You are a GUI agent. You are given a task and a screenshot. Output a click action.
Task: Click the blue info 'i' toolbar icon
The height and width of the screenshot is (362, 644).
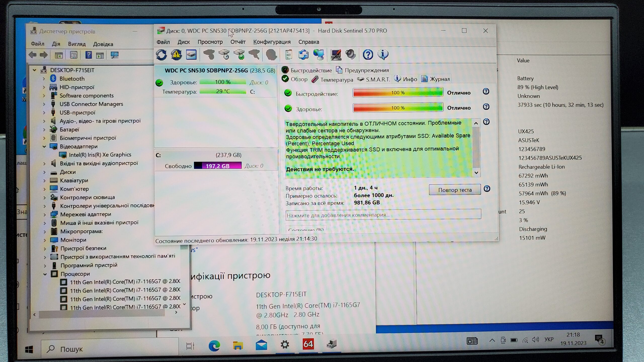point(383,55)
